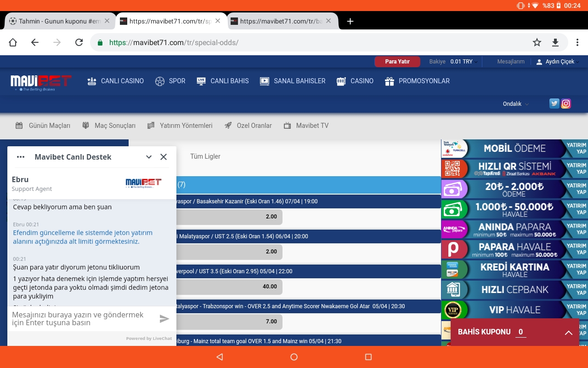This screenshot has width=588, height=368.
Task: Open HIZLI QR SİSTEMİ deposit banner
Action: point(514,169)
